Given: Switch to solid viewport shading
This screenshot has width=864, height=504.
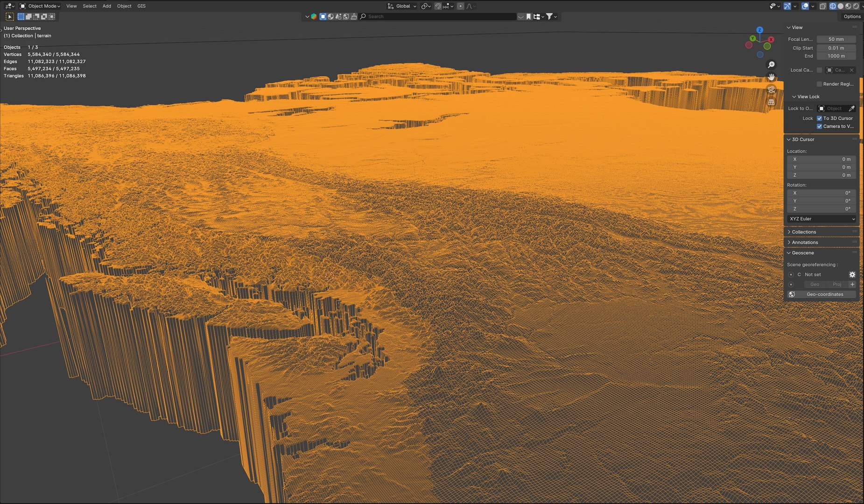Looking at the screenshot, I should coord(841,6).
